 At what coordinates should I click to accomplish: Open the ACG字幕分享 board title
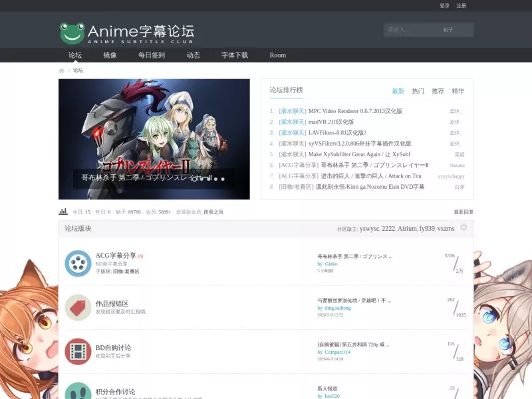coord(116,255)
